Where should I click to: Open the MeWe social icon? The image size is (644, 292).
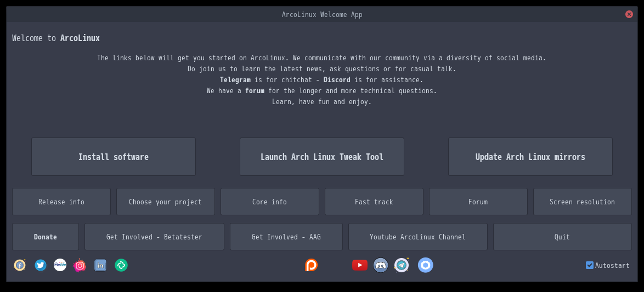click(x=60, y=265)
